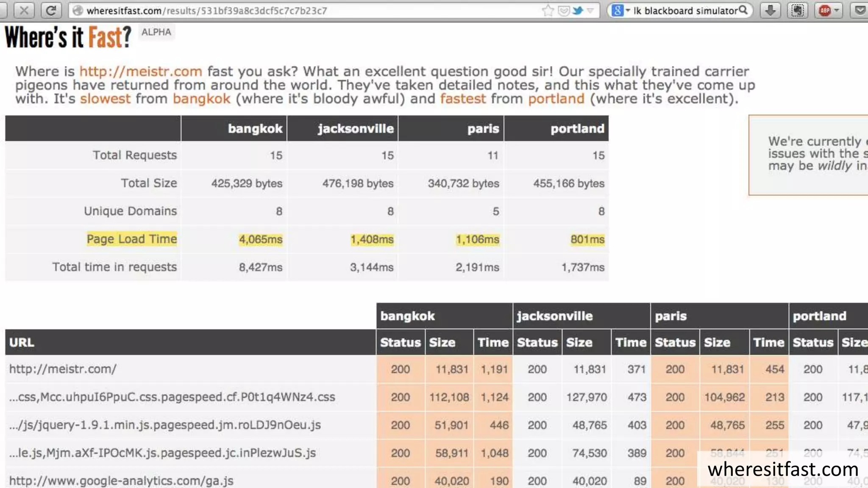Click the Where's it Fast? logo
The image size is (868, 488).
tap(68, 37)
